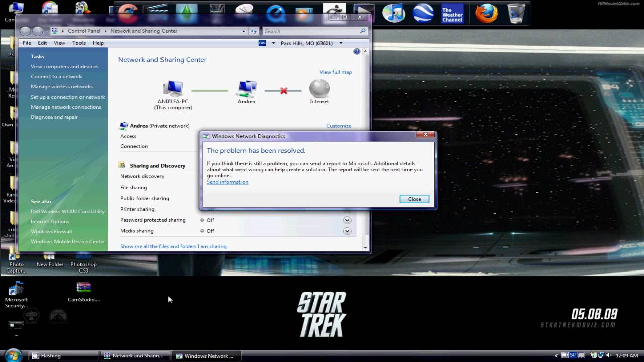Open the address bar history dropdown
The height and width of the screenshot is (362, 644).
coord(244,31)
